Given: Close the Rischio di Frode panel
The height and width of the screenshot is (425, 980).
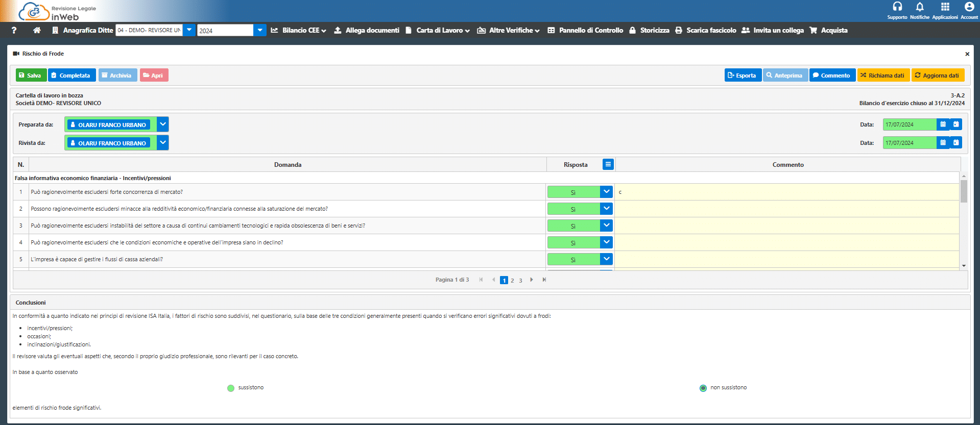Looking at the screenshot, I should 967,54.
